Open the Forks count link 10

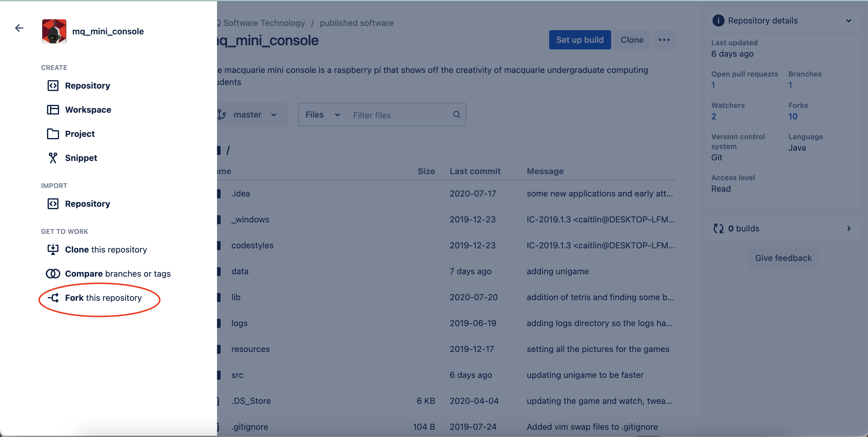(x=793, y=117)
